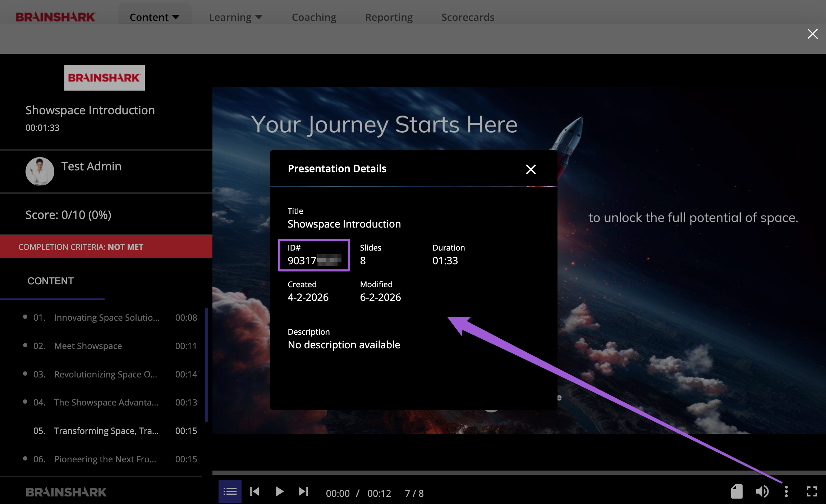The height and width of the screenshot is (504, 826).
Task: Click the Showspace Introduction sidebar title
Action: [90, 110]
